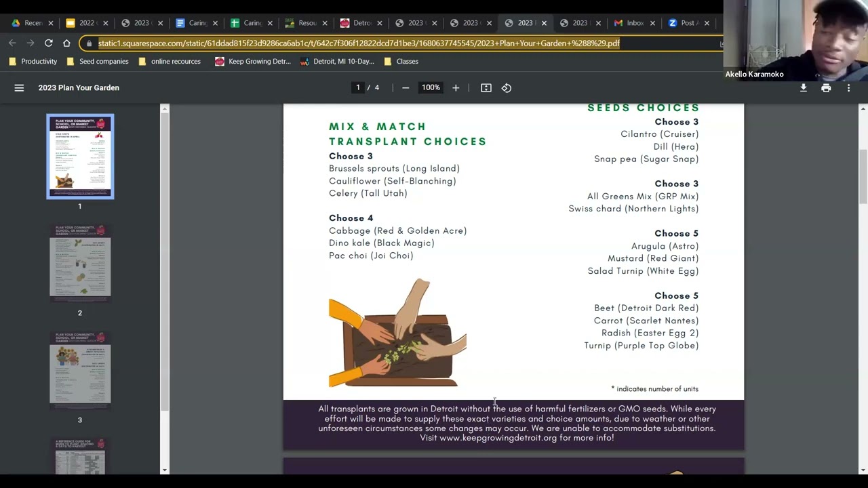
Task: Click the Mix & Match Transplant Choices heading
Action: [x=408, y=134]
